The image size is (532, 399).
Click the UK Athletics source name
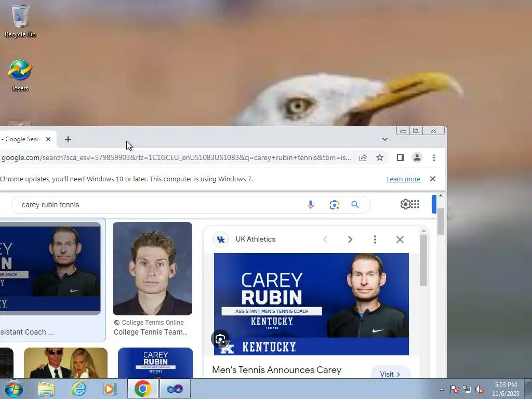click(256, 239)
